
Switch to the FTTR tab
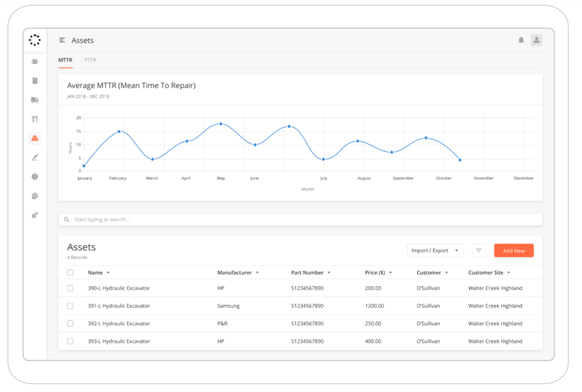click(90, 60)
